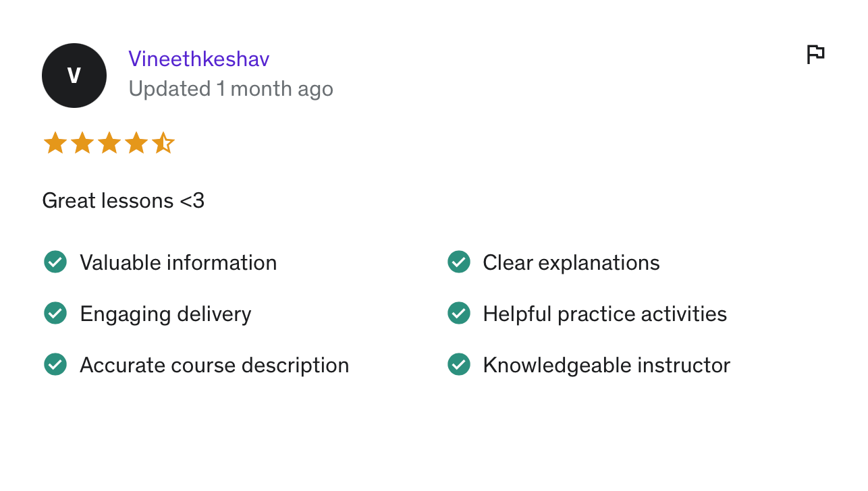Click the third rating star
Image resolution: width=868 pixels, height=491 pixels.
(x=109, y=143)
